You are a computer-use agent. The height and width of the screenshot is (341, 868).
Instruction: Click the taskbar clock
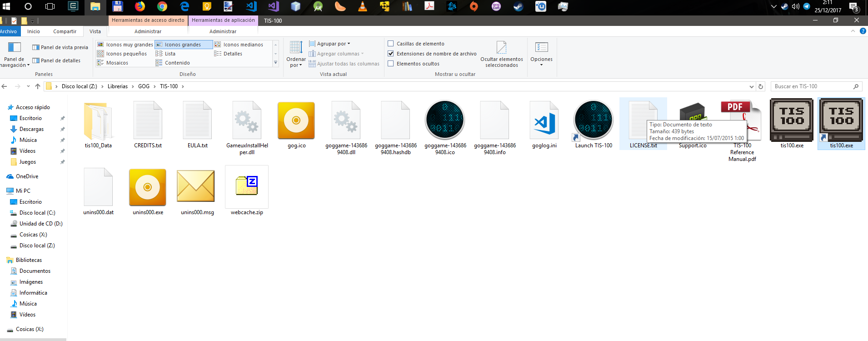(x=828, y=6)
